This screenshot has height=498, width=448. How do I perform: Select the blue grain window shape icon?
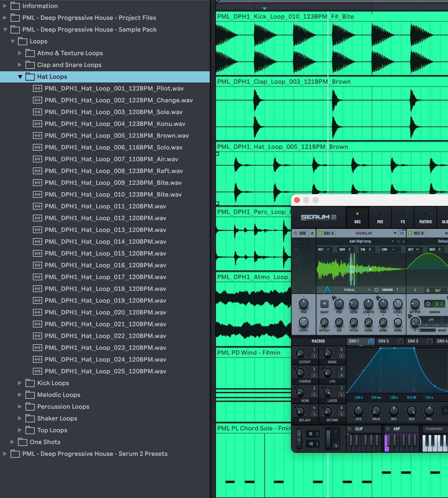pos(327,290)
